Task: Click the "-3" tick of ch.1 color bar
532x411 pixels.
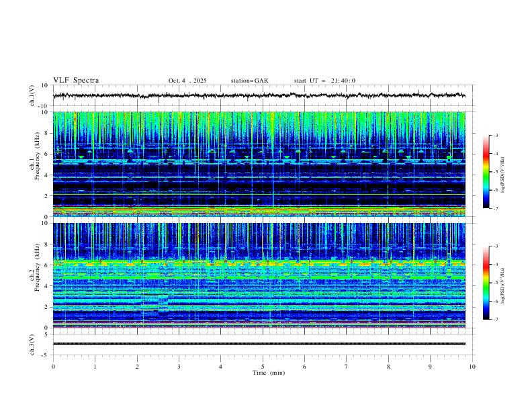Action: [x=496, y=135]
